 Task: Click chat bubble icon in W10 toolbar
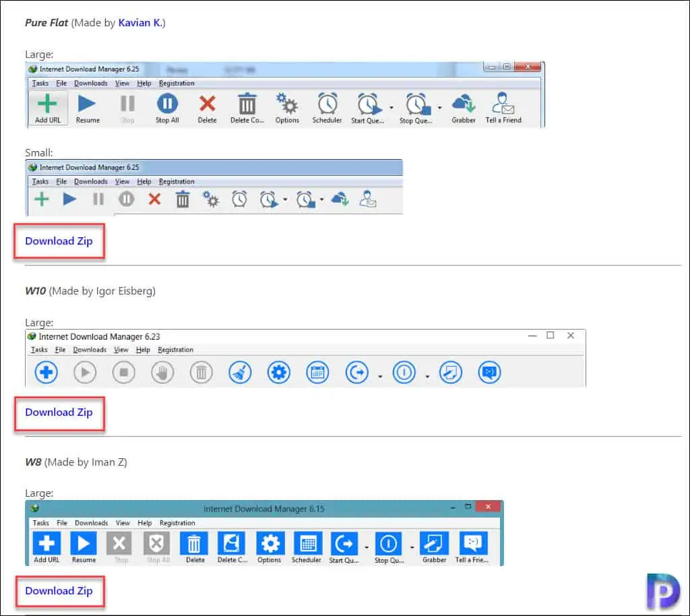click(x=489, y=372)
